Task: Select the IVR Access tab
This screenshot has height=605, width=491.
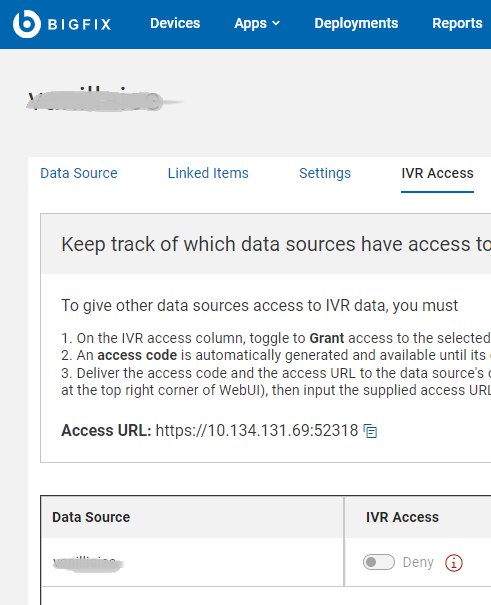Action: [437, 173]
